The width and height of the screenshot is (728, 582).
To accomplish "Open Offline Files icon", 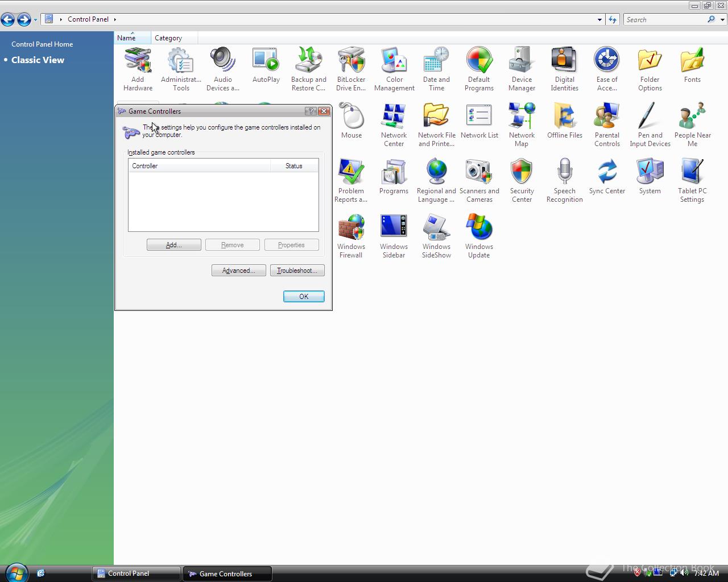I will 564,121.
